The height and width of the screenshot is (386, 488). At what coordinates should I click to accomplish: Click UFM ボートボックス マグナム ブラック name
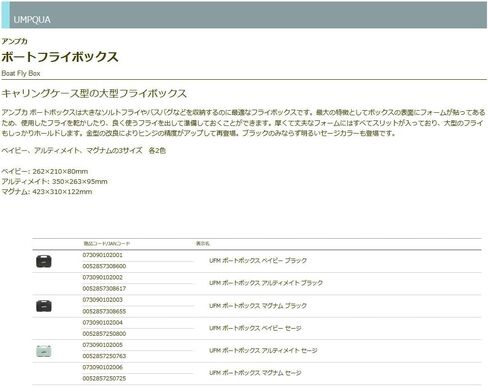pyautogui.click(x=258, y=306)
